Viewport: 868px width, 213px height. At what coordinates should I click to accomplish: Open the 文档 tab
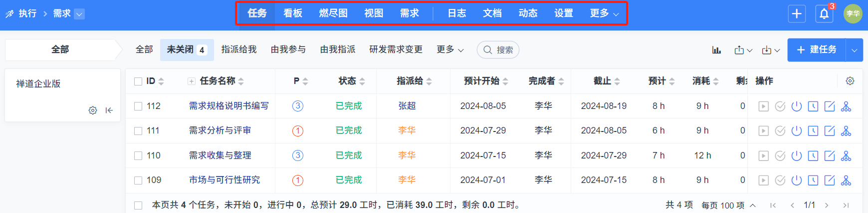click(492, 13)
